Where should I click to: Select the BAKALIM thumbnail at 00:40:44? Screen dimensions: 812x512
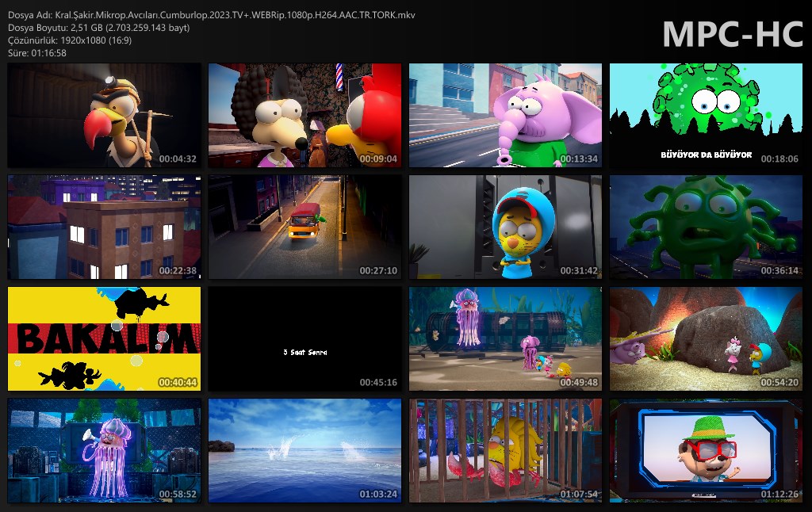coord(104,338)
